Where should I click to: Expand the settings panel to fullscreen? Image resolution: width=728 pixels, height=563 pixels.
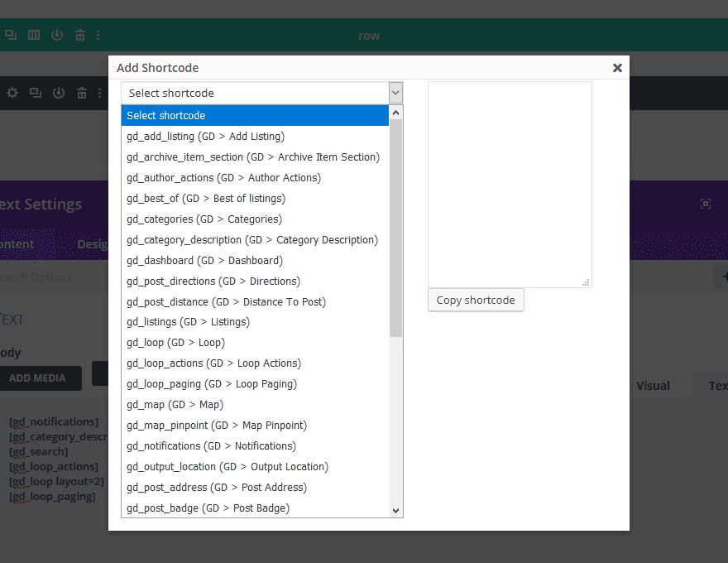[x=705, y=203]
